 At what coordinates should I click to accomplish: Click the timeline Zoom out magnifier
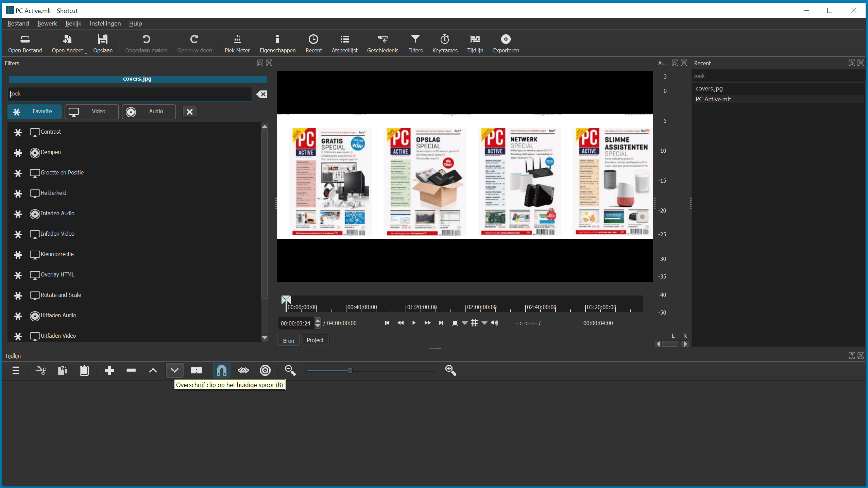pos(290,370)
